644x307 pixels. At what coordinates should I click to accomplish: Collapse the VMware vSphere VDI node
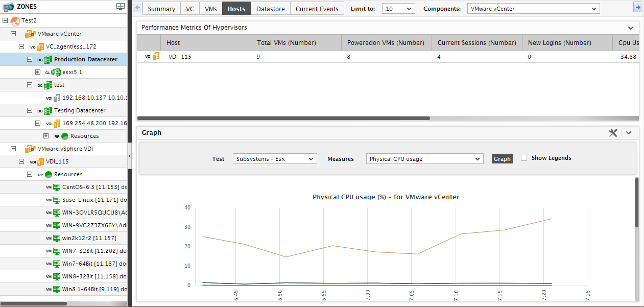tap(13, 149)
